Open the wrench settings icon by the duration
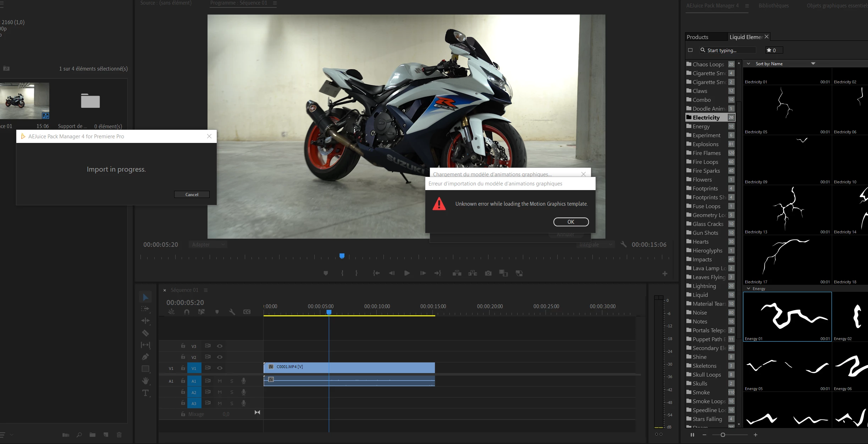 click(x=623, y=244)
